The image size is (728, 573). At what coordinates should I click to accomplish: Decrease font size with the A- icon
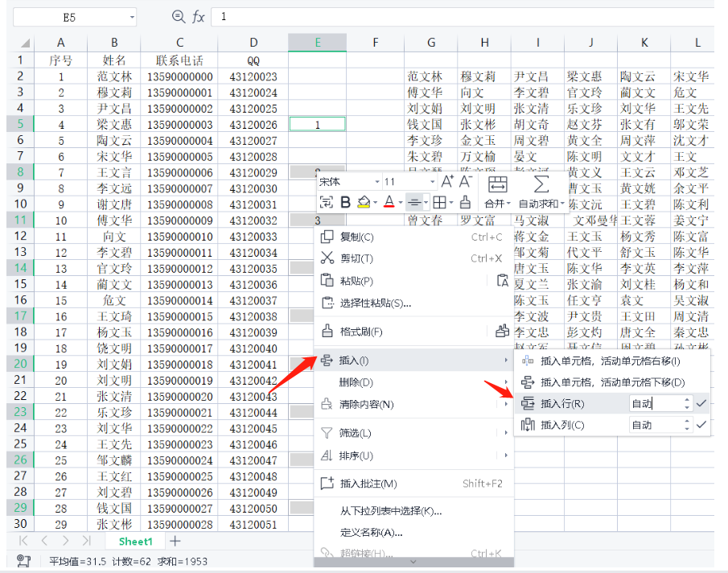(466, 182)
